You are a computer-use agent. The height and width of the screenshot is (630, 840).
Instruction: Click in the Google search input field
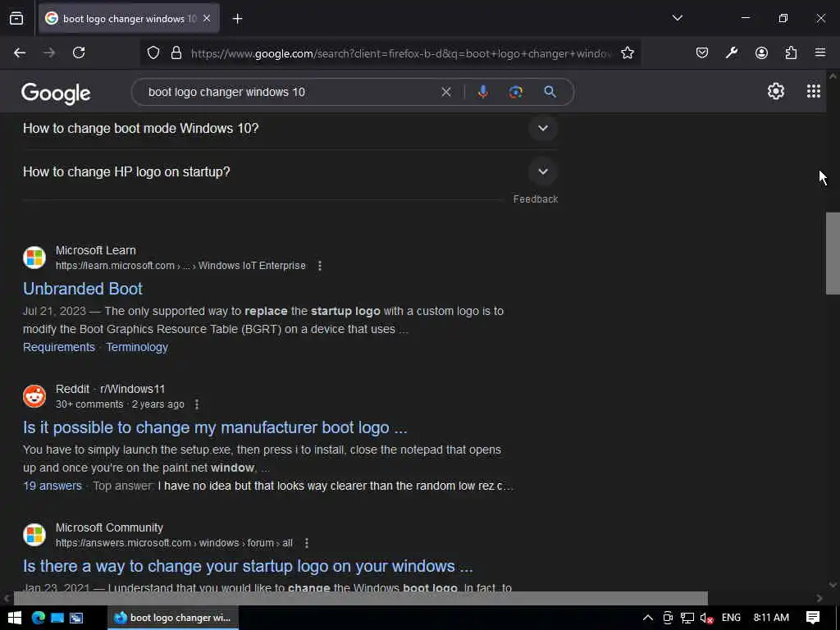[290, 92]
